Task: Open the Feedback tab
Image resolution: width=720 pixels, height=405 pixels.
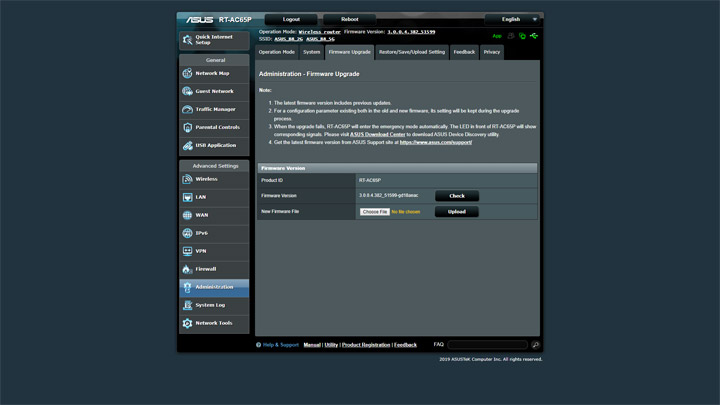Action: pos(464,52)
